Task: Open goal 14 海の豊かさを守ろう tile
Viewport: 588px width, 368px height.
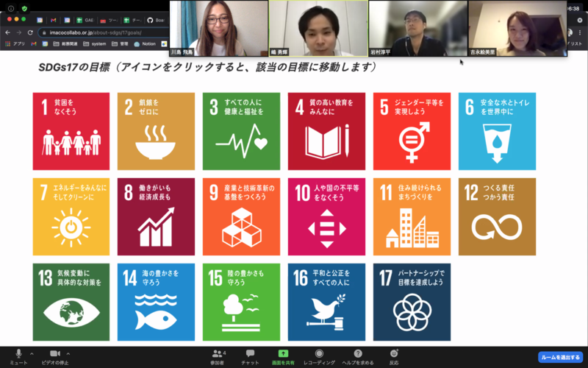Action: coord(156,302)
